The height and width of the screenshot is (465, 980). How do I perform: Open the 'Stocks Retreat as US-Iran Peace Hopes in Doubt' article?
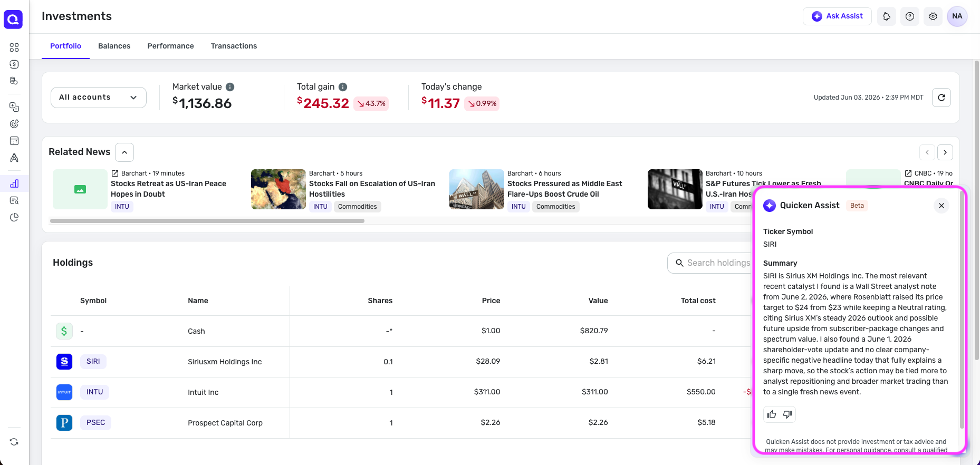168,189
